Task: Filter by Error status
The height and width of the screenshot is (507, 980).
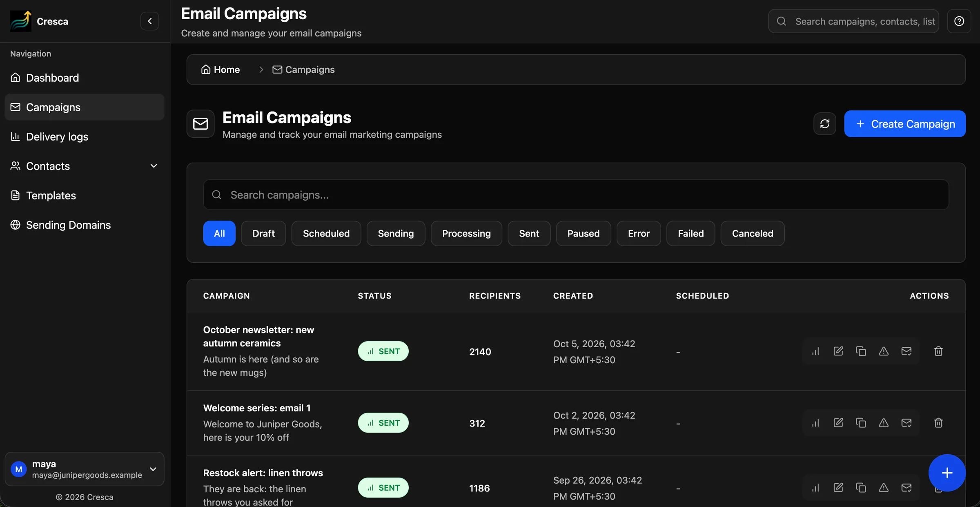Action: tap(639, 234)
